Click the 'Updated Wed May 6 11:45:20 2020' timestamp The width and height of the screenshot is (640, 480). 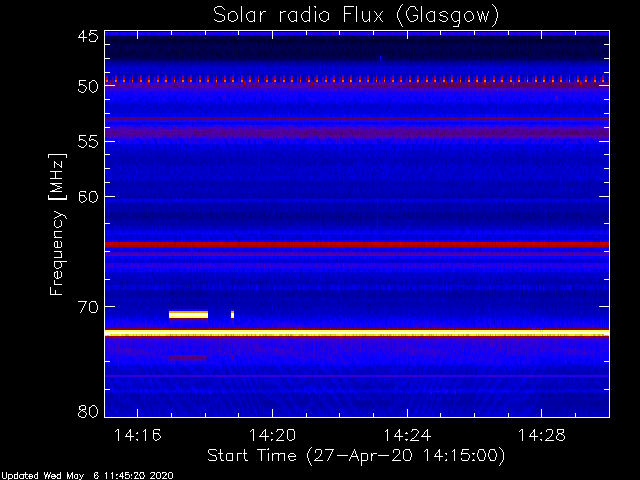(87, 476)
